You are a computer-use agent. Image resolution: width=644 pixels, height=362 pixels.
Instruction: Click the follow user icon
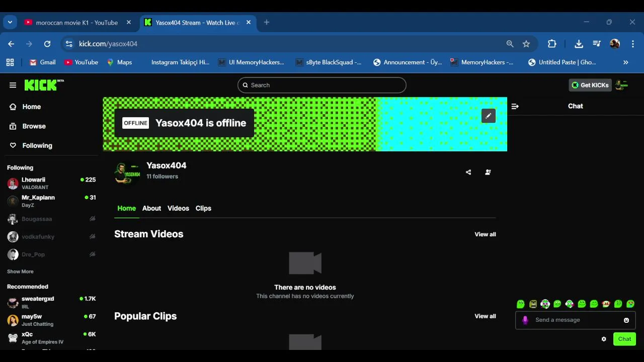click(488, 172)
